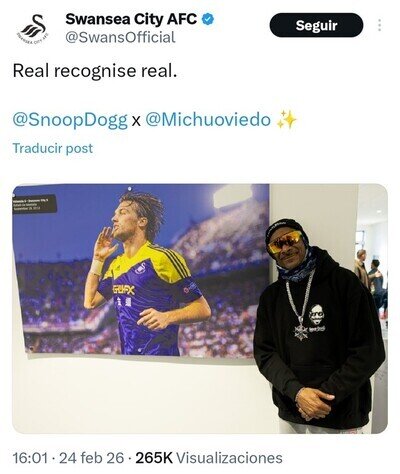
Task: Open the 16:01 timestamp link
Action: tap(30, 458)
